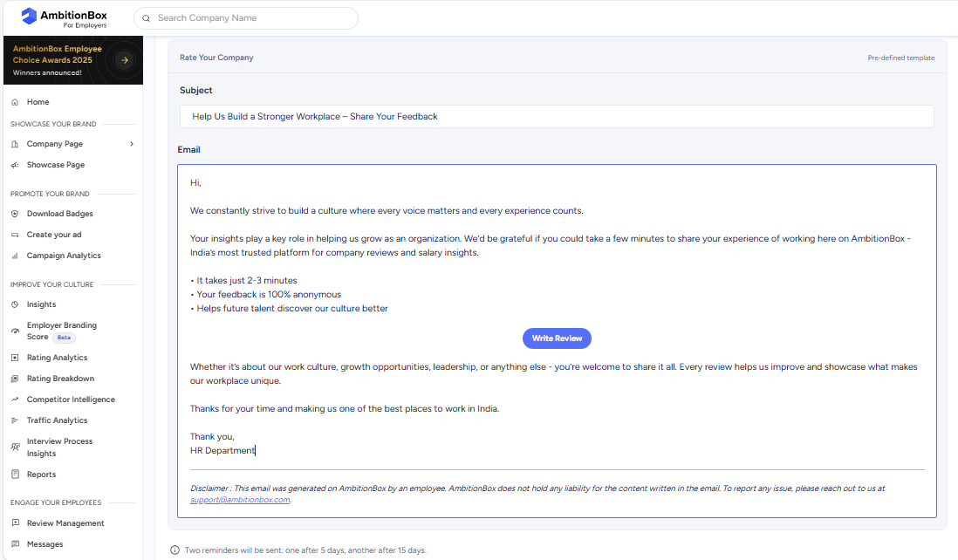Viewport: 958px width, 560px height.
Task: Click the Subject input field
Action: pyautogui.click(x=557, y=117)
